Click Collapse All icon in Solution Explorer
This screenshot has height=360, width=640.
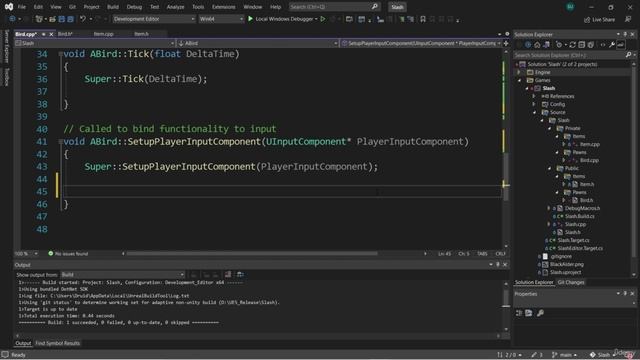[x=582, y=45]
